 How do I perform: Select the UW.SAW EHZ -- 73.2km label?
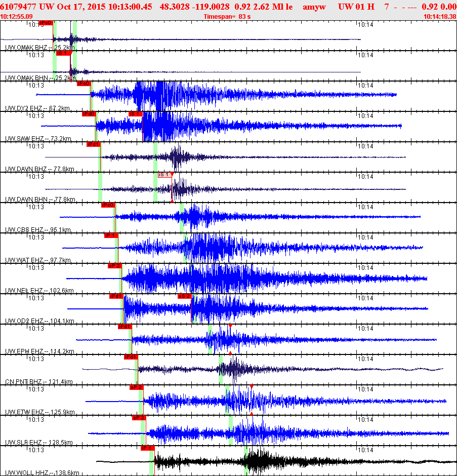(38, 138)
